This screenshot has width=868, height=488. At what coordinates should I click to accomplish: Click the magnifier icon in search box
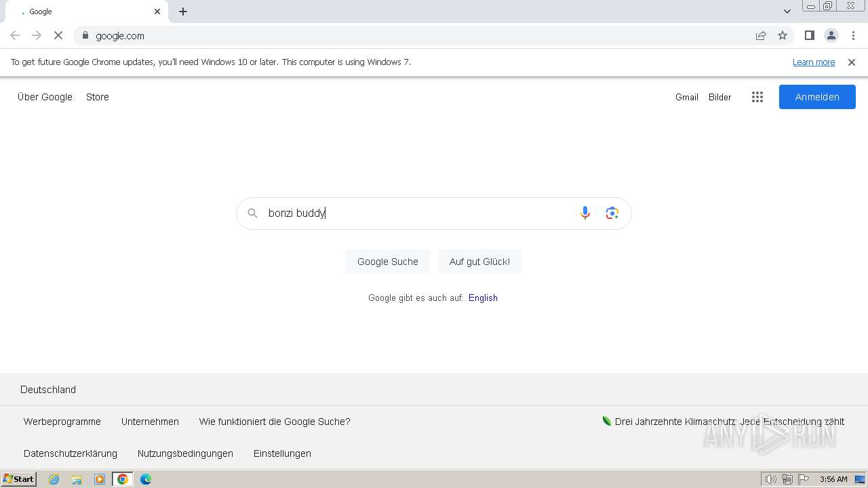point(252,213)
